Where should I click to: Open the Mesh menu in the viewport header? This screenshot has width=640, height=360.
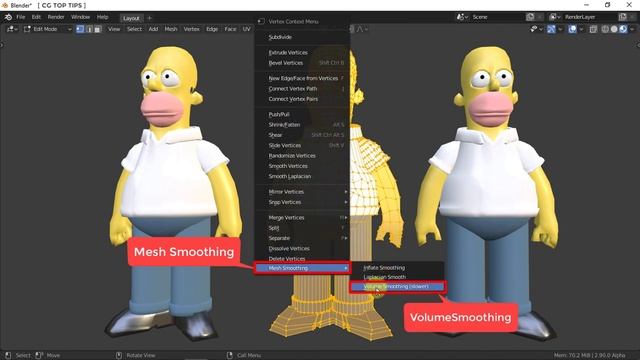[x=171, y=29]
